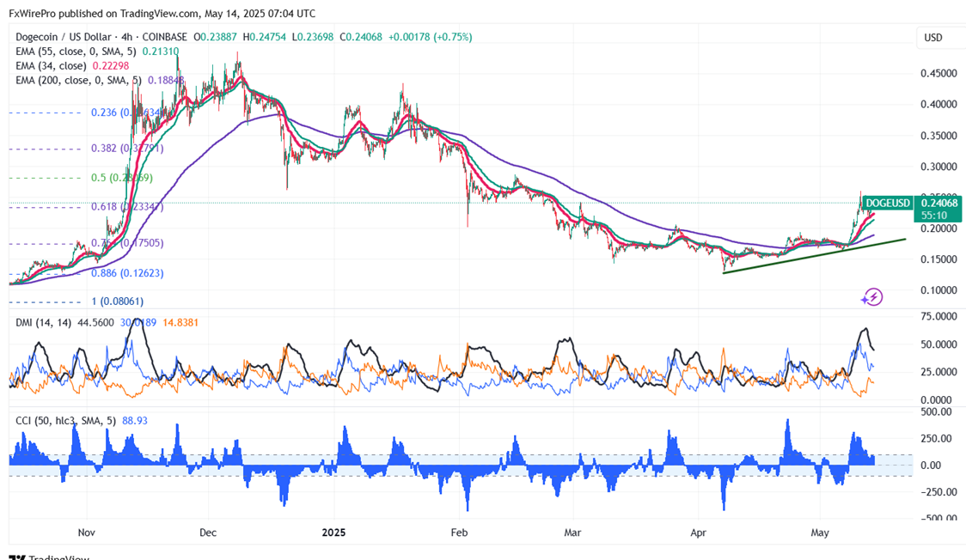Click the 0.10000 price axis value
The width and height of the screenshot is (966, 560).
coord(938,289)
